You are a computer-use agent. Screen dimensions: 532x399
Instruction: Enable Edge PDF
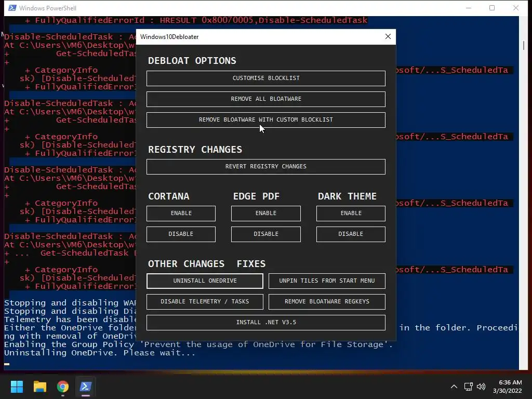[x=265, y=214]
